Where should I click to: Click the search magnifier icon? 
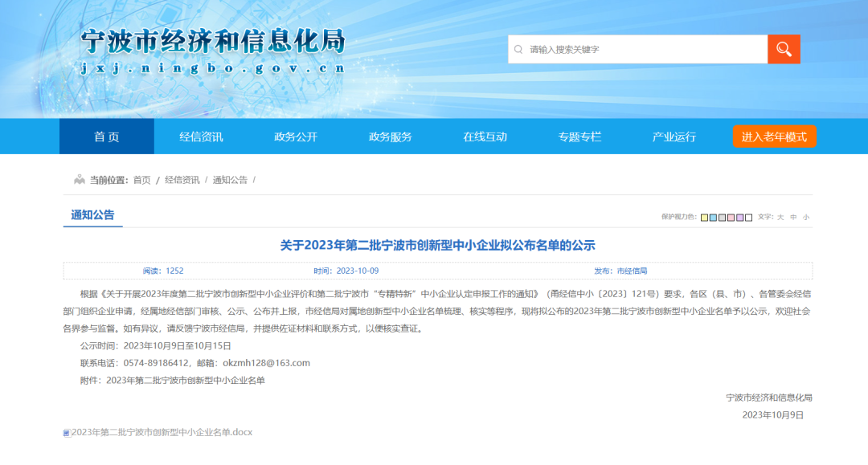784,48
